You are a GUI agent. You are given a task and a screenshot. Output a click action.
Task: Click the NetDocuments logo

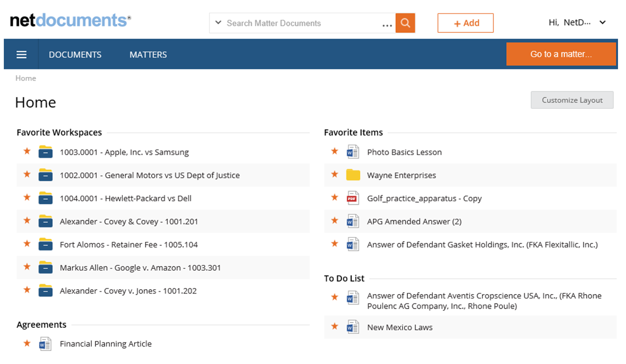[x=70, y=21]
